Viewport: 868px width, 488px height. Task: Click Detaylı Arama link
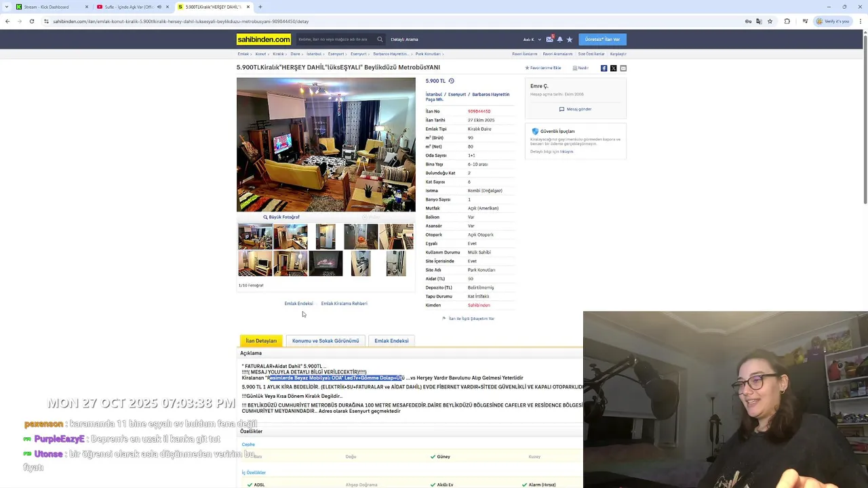pos(404,39)
